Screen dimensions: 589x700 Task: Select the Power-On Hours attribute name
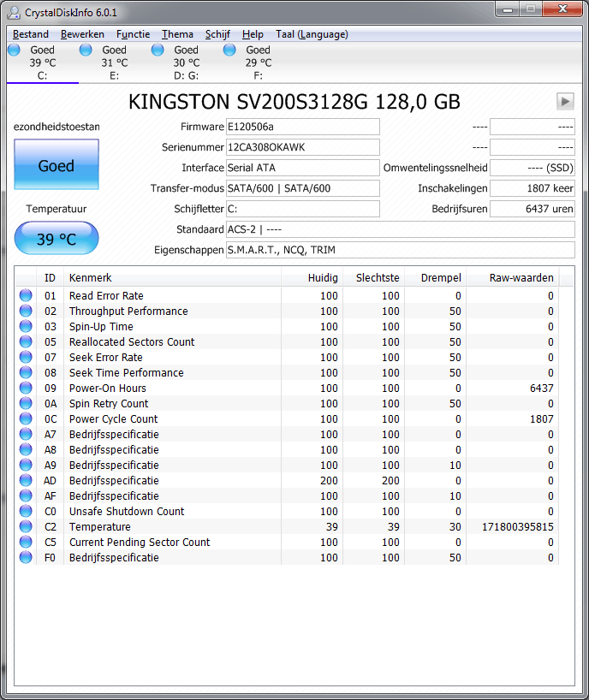(108, 388)
